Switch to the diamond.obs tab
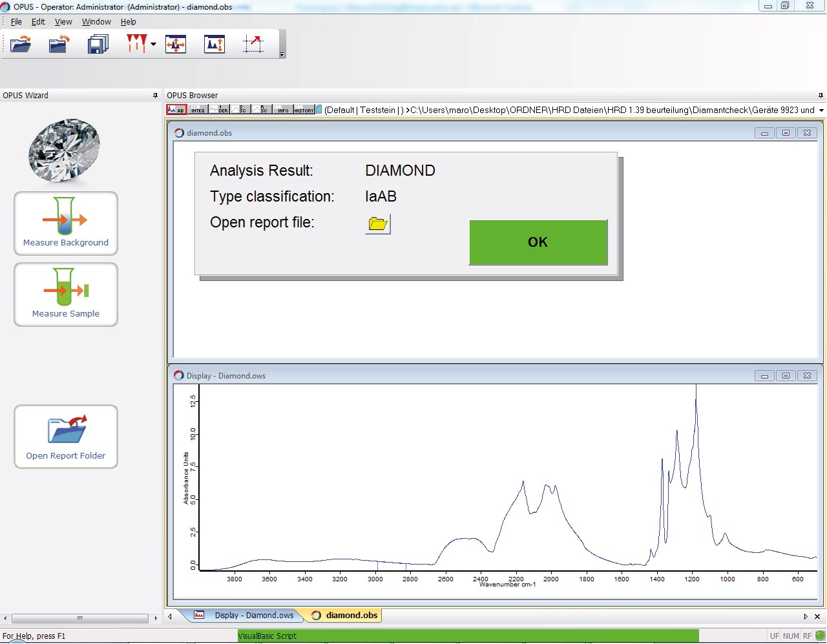This screenshot has height=644, width=827. [344, 616]
